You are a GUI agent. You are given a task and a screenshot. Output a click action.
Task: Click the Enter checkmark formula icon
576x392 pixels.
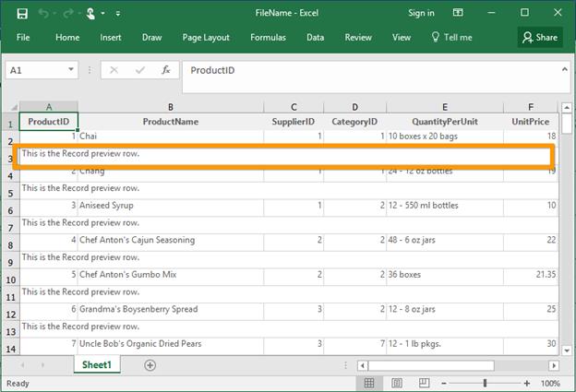point(140,70)
